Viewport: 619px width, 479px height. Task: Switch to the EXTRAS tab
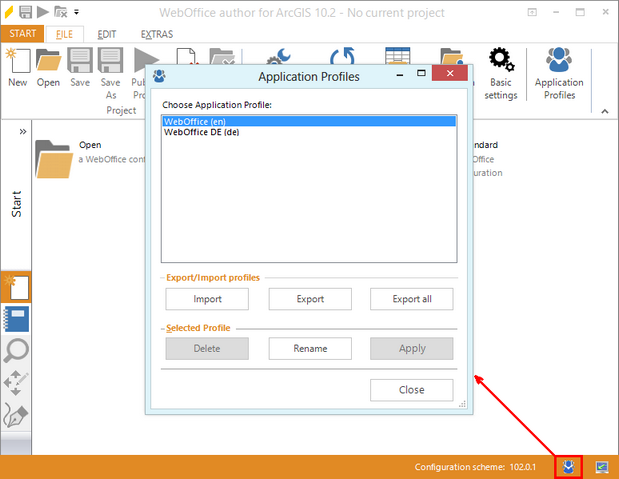[157, 34]
